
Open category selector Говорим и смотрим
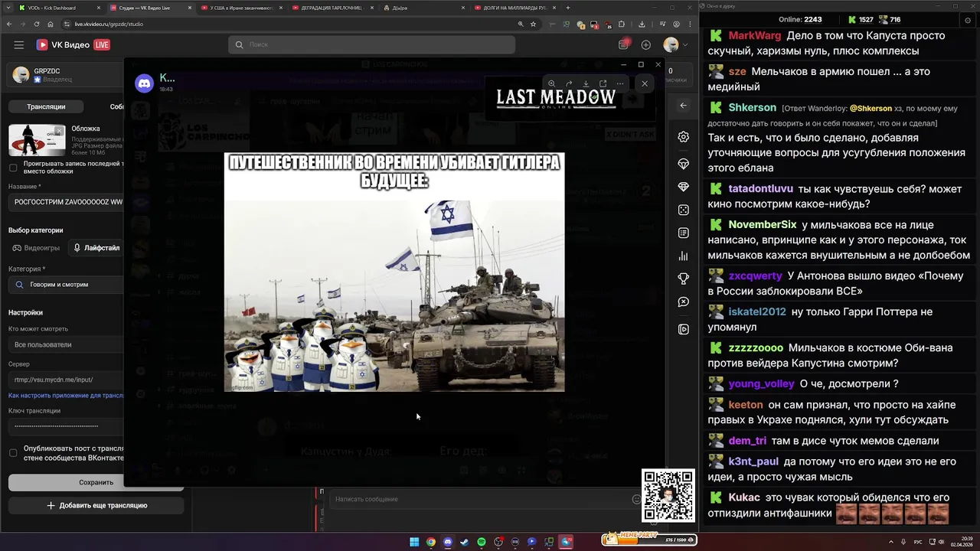[x=67, y=285]
